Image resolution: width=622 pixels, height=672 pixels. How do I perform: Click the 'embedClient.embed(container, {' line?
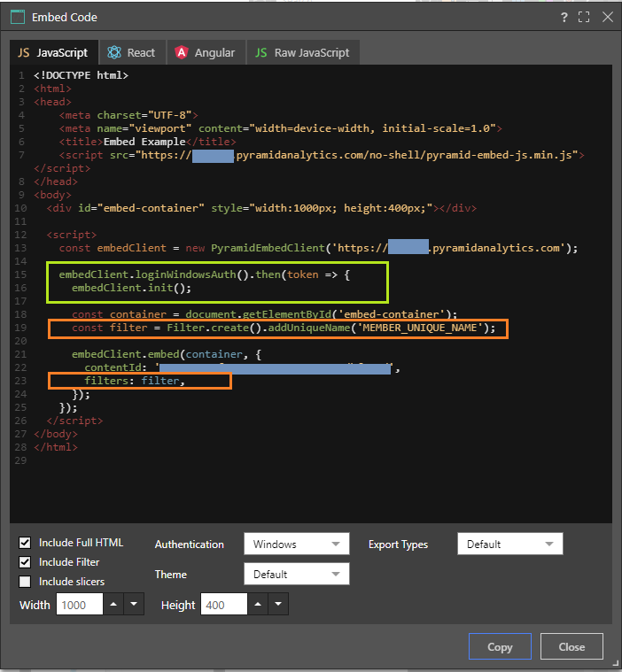pos(167,354)
